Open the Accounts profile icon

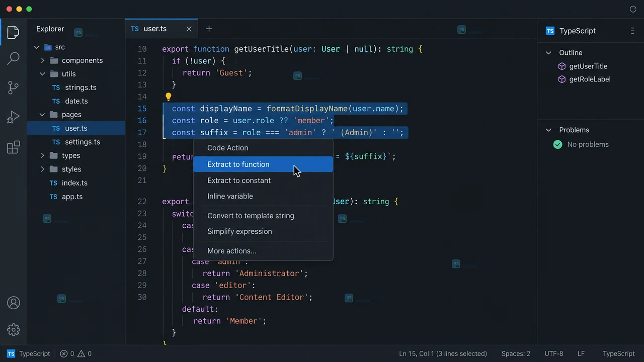[x=14, y=303]
